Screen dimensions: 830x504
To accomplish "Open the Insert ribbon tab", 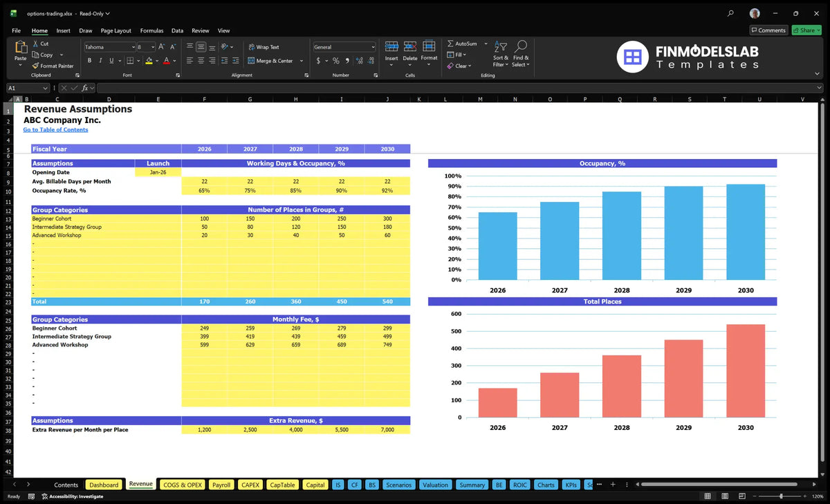I will coord(63,30).
